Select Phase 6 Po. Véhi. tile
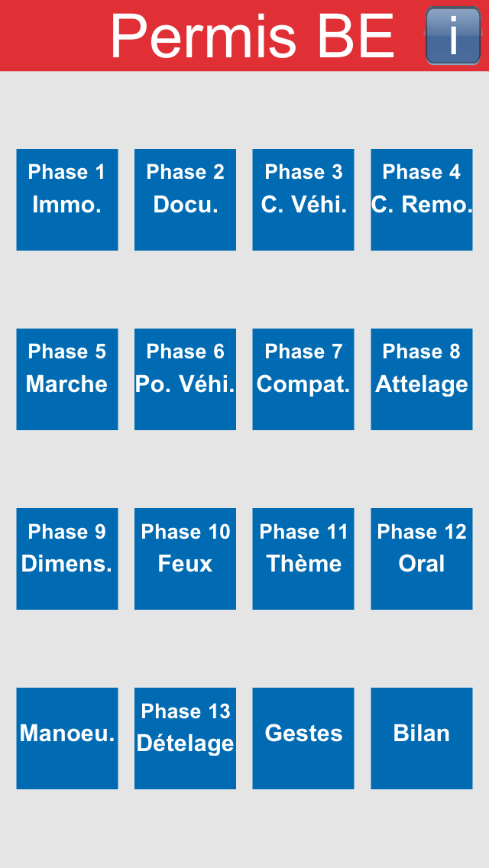 pos(185,379)
